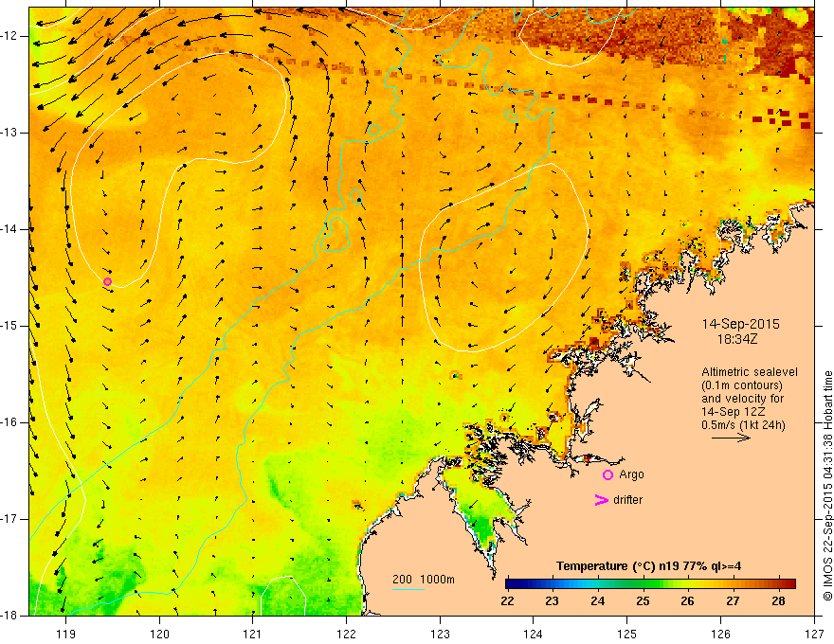This screenshot has width=834, height=644.
Task: Click the date label 14-Sep-2015
Action: pyautogui.click(x=740, y=324)
